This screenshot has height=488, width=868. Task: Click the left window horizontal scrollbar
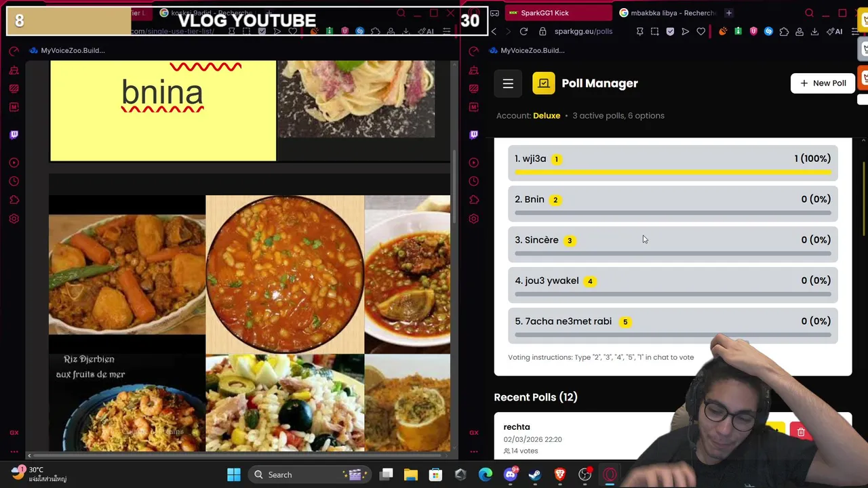point(237,455)
